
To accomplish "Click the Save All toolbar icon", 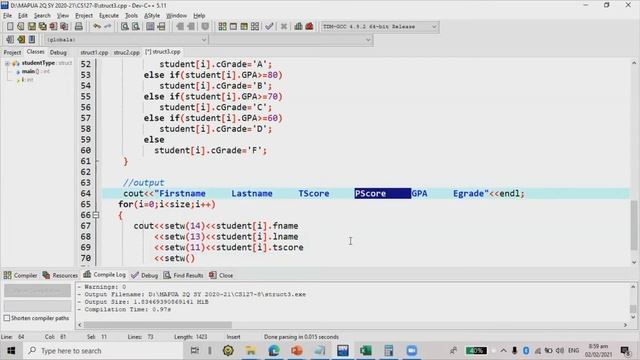I will tap(42, 27).
